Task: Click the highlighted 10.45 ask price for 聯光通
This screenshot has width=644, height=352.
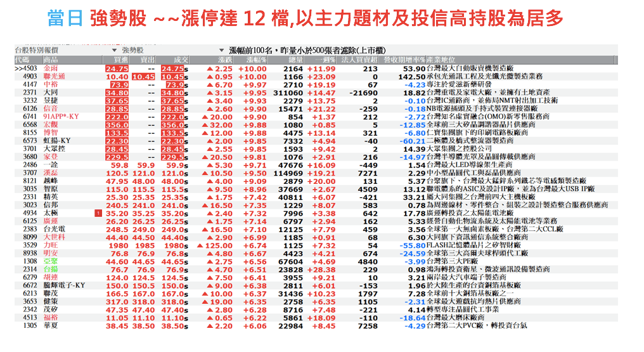Action: tap(144, 77)
